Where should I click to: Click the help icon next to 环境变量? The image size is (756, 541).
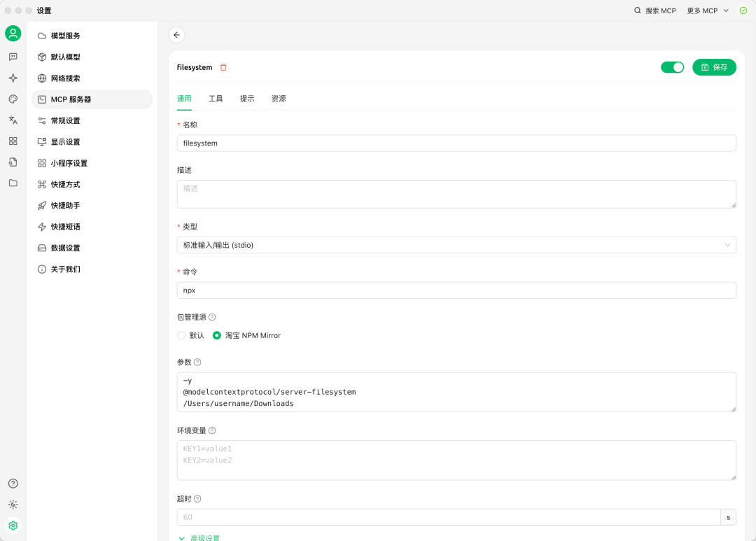click(x=212, y=430)
